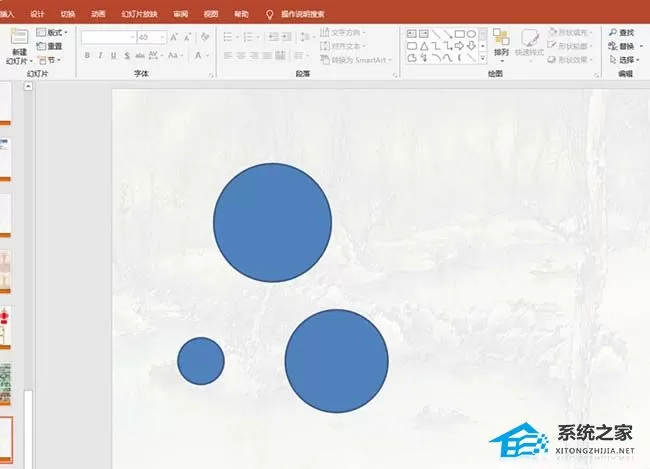The width and height of the screenshot is (650, 469).
Task: Click the Reset (重置) button
Action: (49, 46)
